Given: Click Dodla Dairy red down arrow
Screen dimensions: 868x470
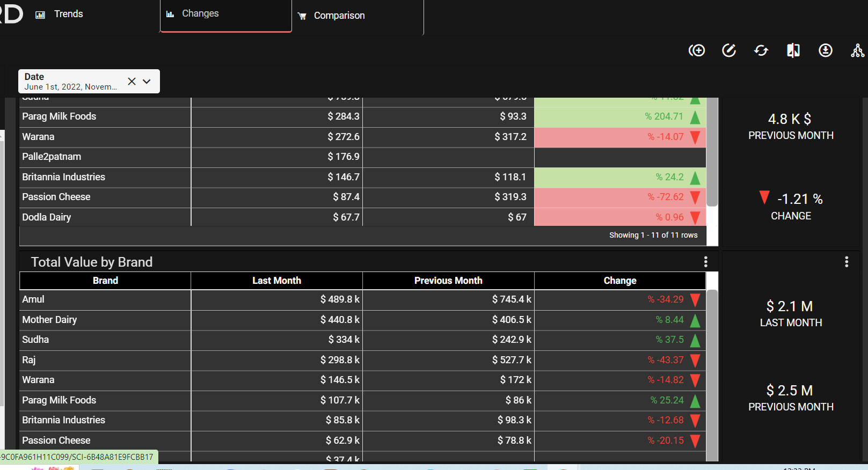Looking at the screenshot, I should (695, 218).
